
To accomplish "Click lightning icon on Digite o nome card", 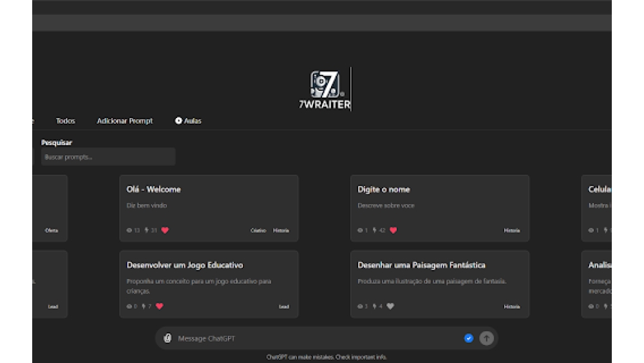I will point(375,230).
